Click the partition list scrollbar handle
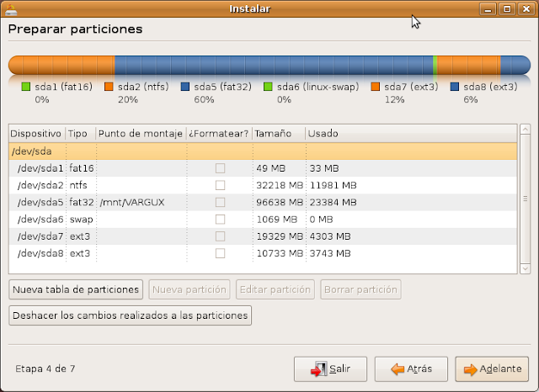This screenshot has height=392, width=539. tap(525, 199)
